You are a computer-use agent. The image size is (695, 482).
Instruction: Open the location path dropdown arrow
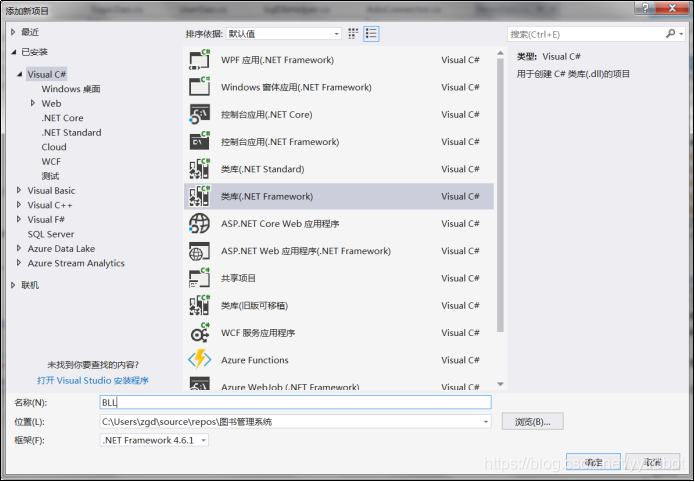tap(486, 422)
